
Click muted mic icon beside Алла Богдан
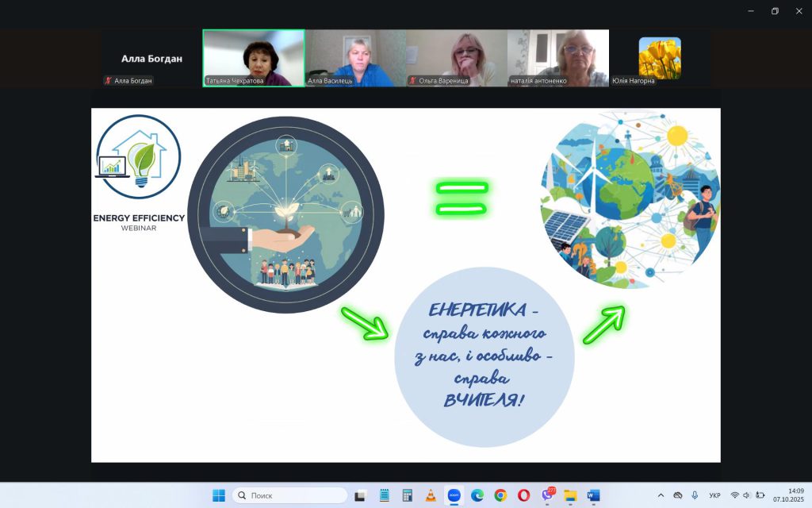pos(108,81)
